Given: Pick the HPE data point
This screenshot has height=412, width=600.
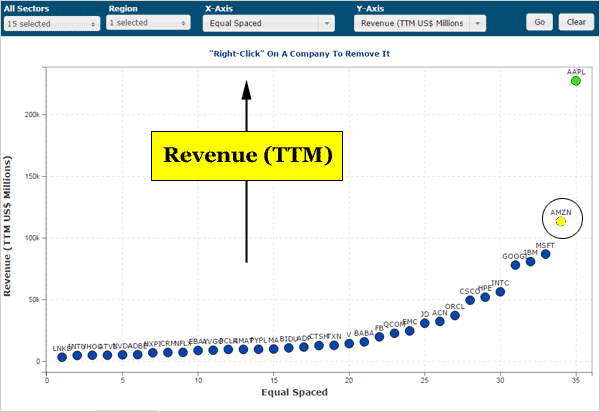Looking at the screenshot, I should click(x=485, y=297).
